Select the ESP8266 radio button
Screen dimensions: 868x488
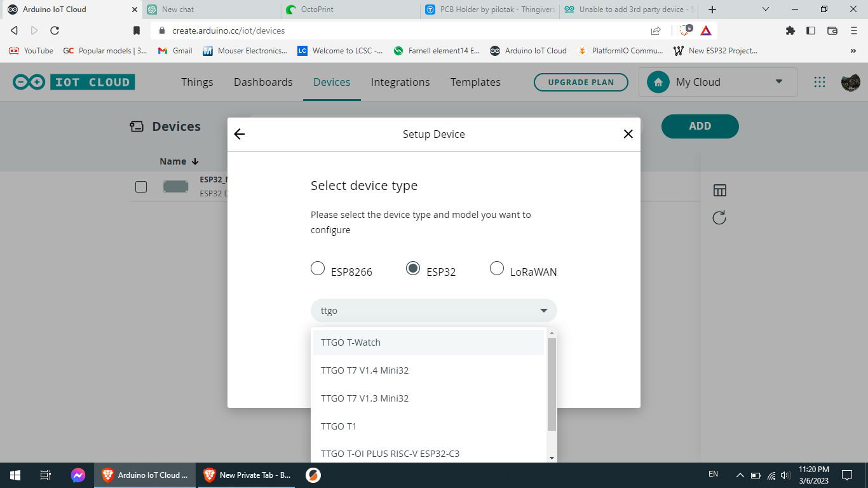click(318, 268)
